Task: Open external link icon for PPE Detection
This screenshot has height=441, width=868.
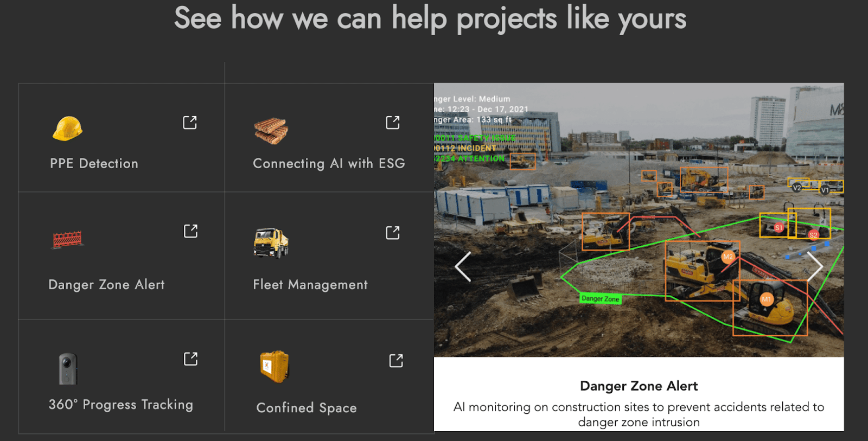Action: click(190, 123)
